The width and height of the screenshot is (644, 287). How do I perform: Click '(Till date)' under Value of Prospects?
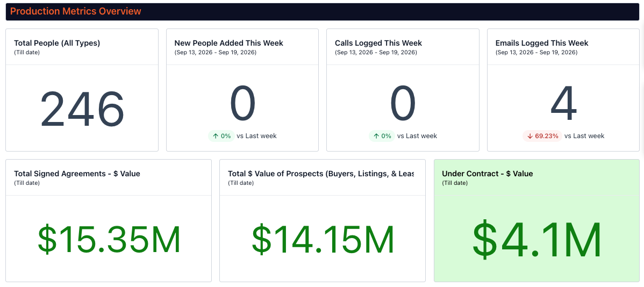pyautogui.click(x=241, y=183)
